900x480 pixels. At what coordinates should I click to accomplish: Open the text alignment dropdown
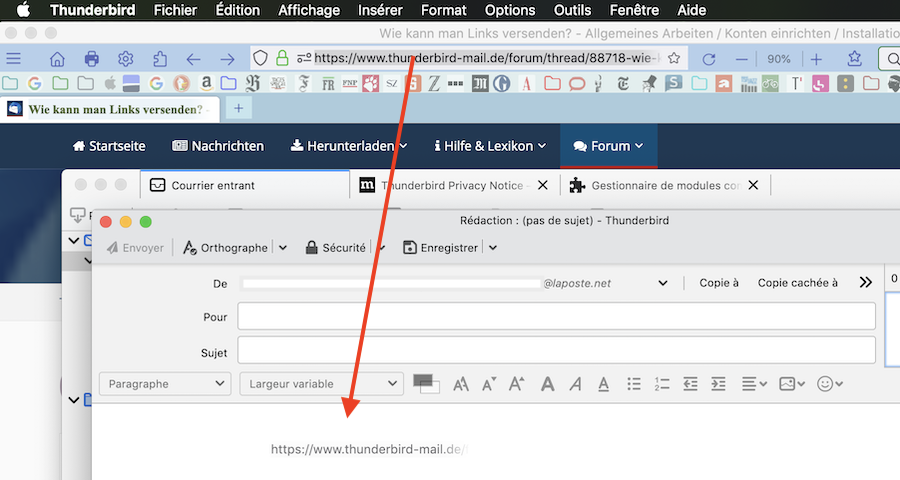tap(754, 384)
